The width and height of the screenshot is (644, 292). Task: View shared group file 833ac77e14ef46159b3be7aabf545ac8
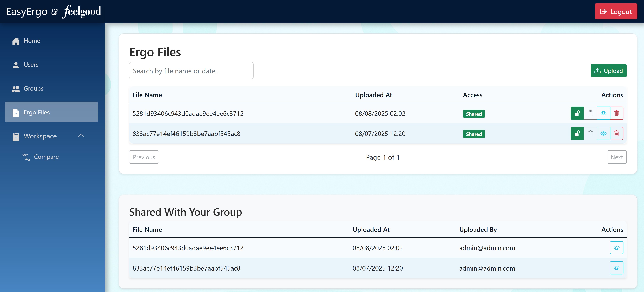pos(616,268)
